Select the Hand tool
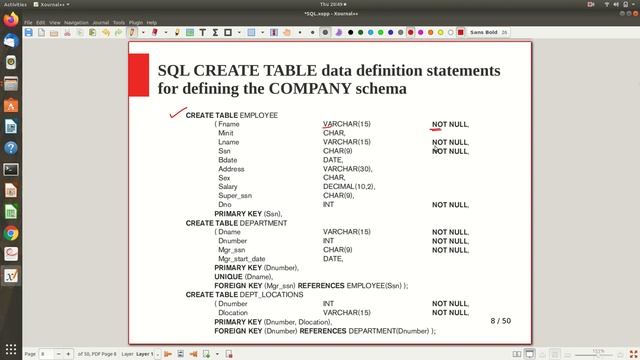The height and width of the screenshot is (360, 640). tap(287, 32)
